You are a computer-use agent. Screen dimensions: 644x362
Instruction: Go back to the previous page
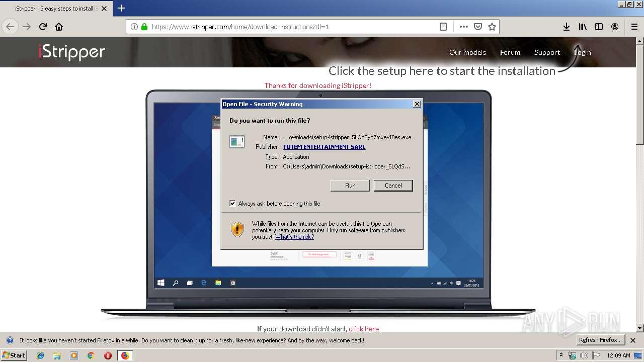10,27
